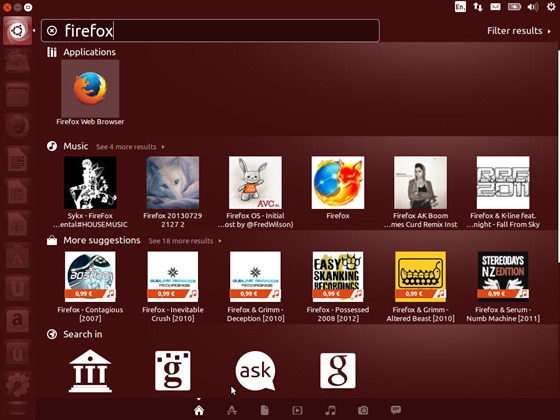Expand See 4 more results in Music

[x=130, y=147]
